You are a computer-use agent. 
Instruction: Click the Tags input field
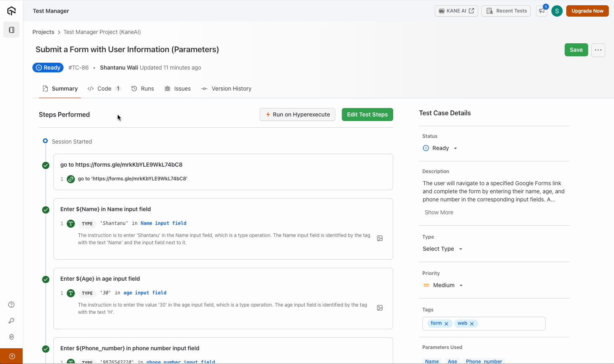coord(510,324)
